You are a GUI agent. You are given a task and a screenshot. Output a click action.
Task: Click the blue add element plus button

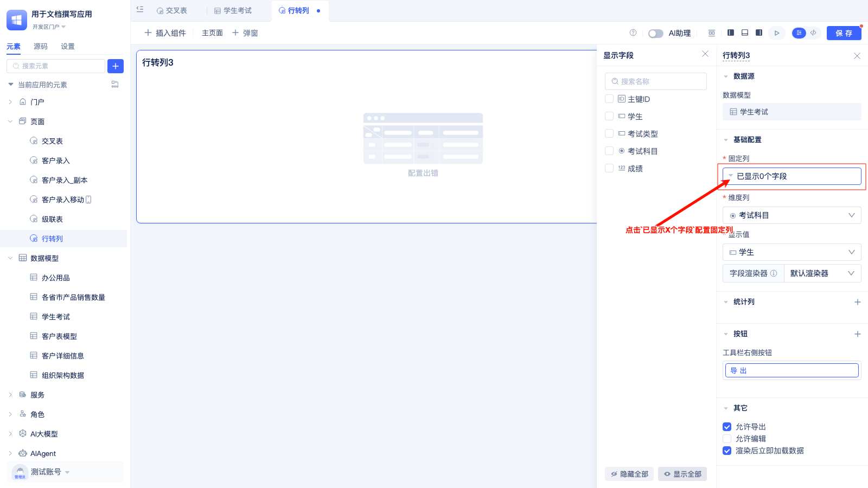click(116, 66)
